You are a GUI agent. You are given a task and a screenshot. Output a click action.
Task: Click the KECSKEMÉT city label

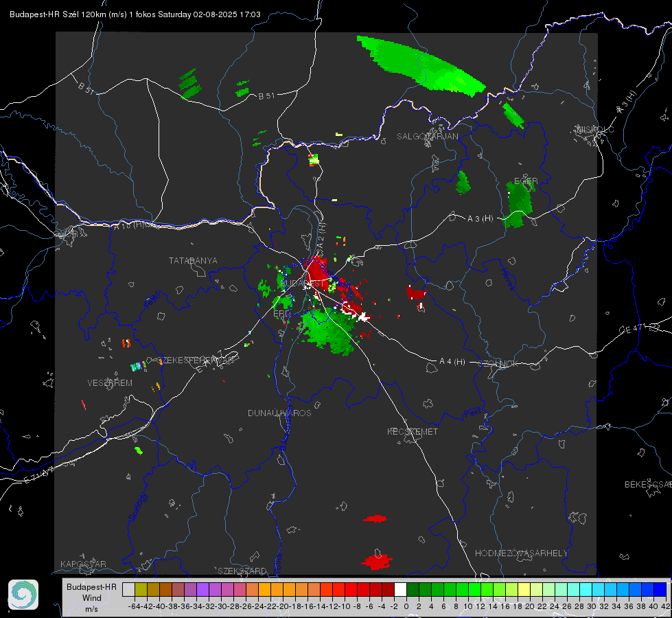click(x=413, y=431)
